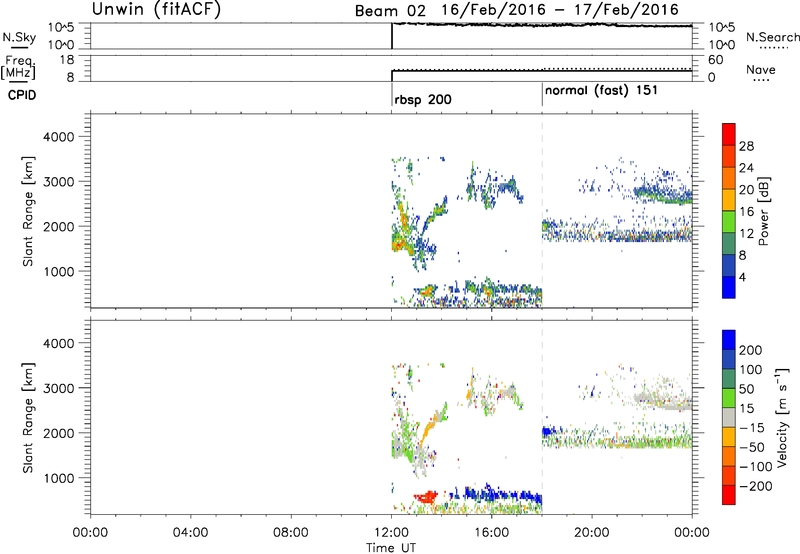Click the 'rbsp 200' CPID marker text
The width and height of the screenshot is (800, 554).
point(423,99)
